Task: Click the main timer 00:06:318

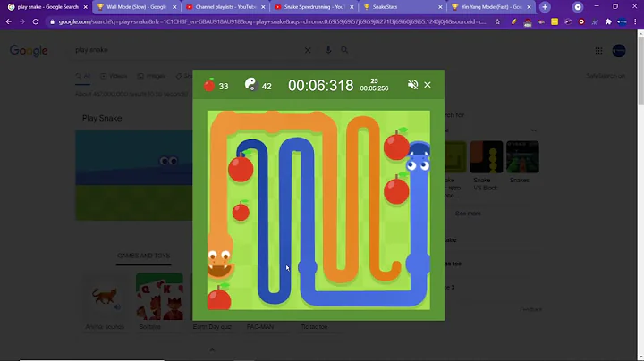Action: (x=320, y=85)
